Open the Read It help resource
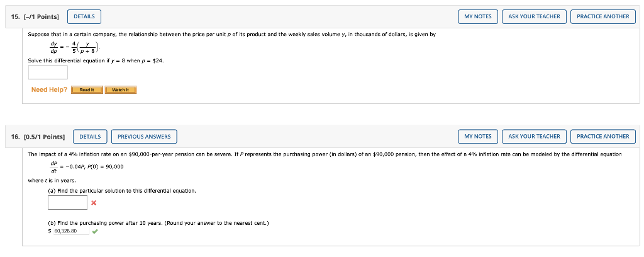This screenshot has width=644, height=257. [x=87, y=89]
